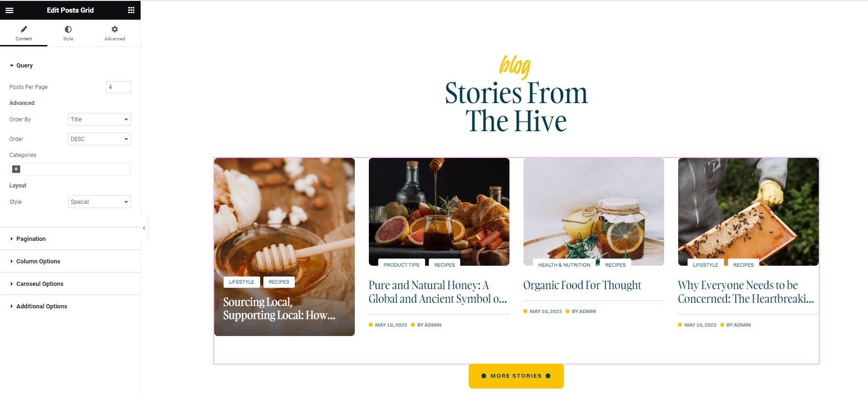
Task: Click the Style half-circle icon
Action: click(68, 29)
